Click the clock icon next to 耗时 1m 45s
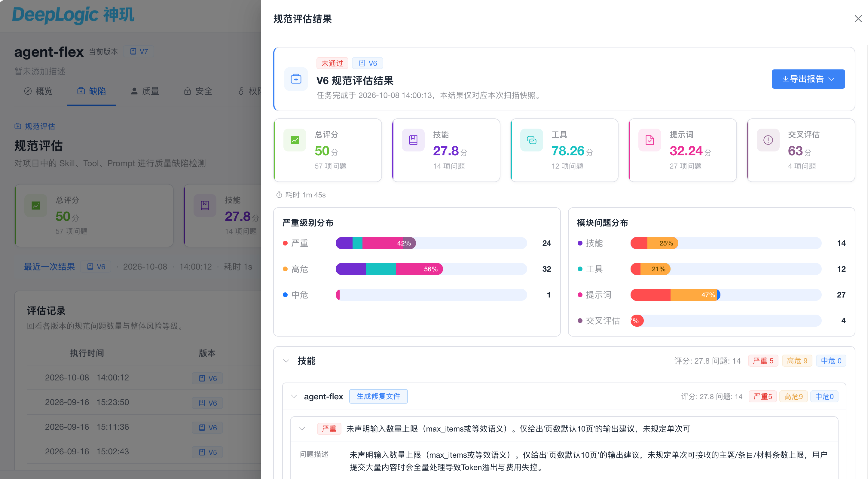 click(x=279, y=195)
